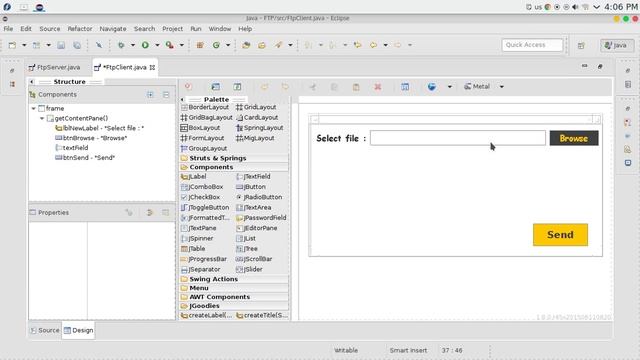Open the Window menu
The width and height of the screenshot is (640, 360).
pos(220,29)
